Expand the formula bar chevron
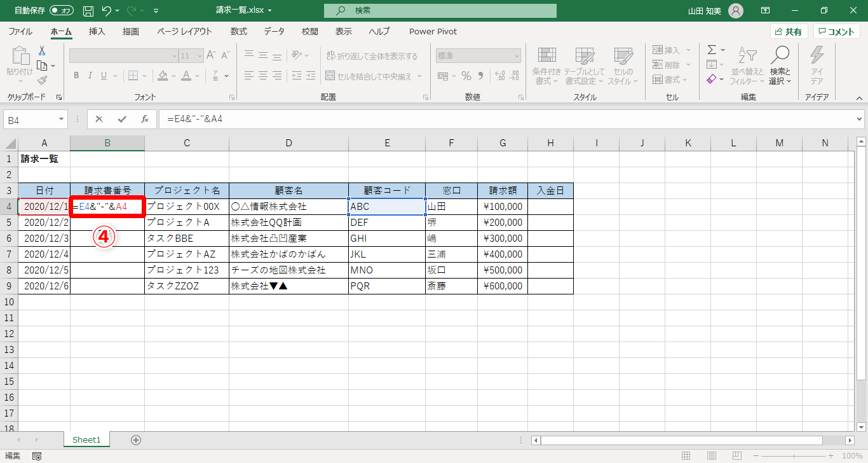Screen dimensions: 868x463 [x=860, y=119]
